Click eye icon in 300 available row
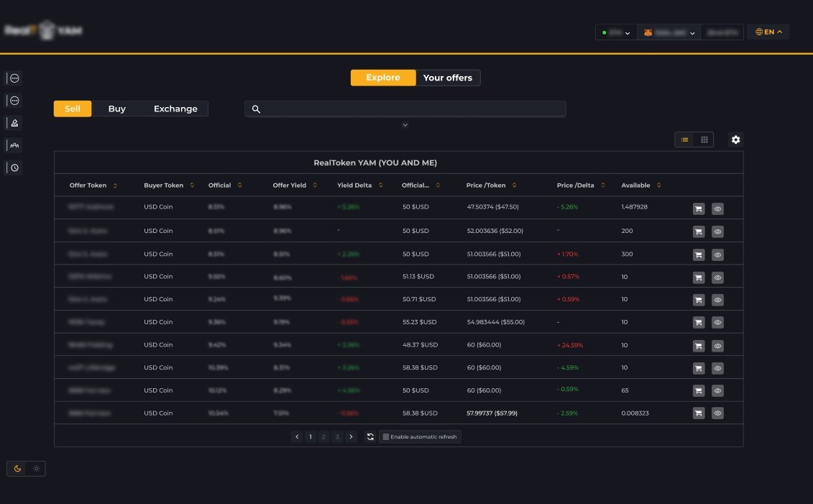 pos(717,255)
